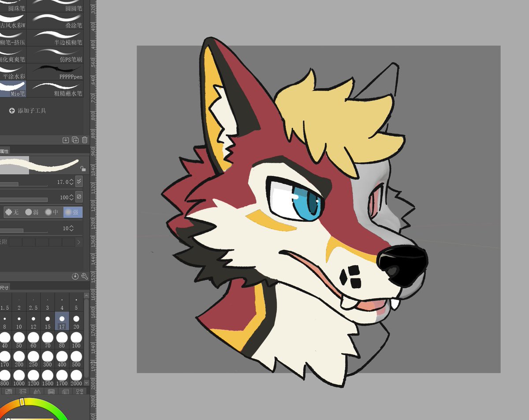
Task: Select the Mio笔 brush preset
Action: coord(13,89)
